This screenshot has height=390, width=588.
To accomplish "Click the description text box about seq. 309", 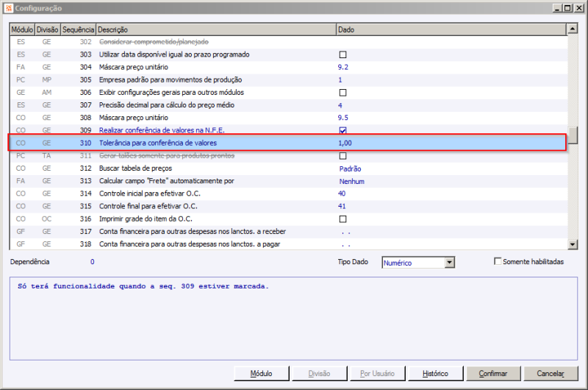I will click(293, 319).
